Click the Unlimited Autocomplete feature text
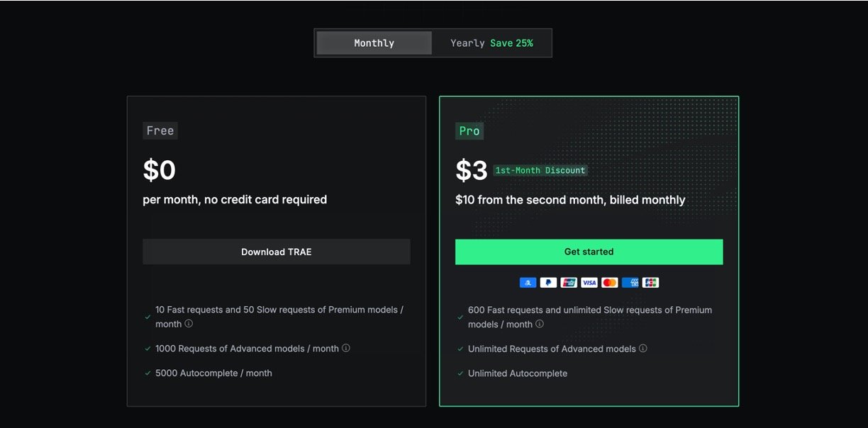Screen dimensions: 868x428 coord(518,373)
